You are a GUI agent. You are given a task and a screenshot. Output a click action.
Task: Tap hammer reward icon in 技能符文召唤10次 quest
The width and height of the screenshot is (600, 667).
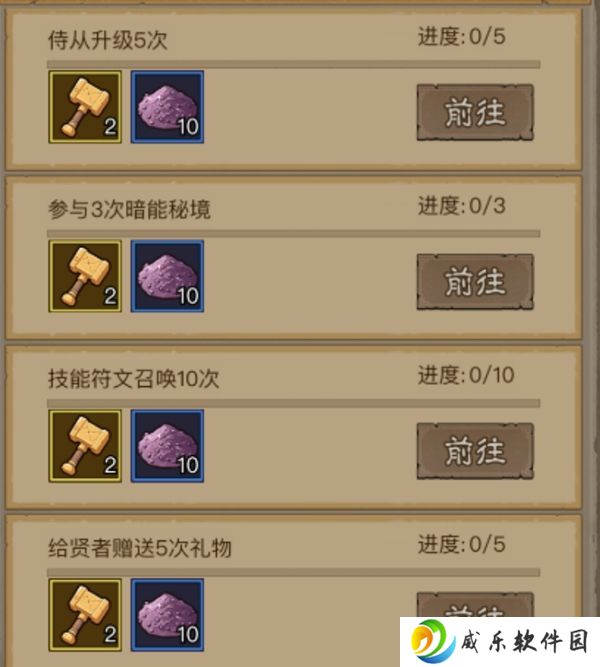tap(85, 446)
